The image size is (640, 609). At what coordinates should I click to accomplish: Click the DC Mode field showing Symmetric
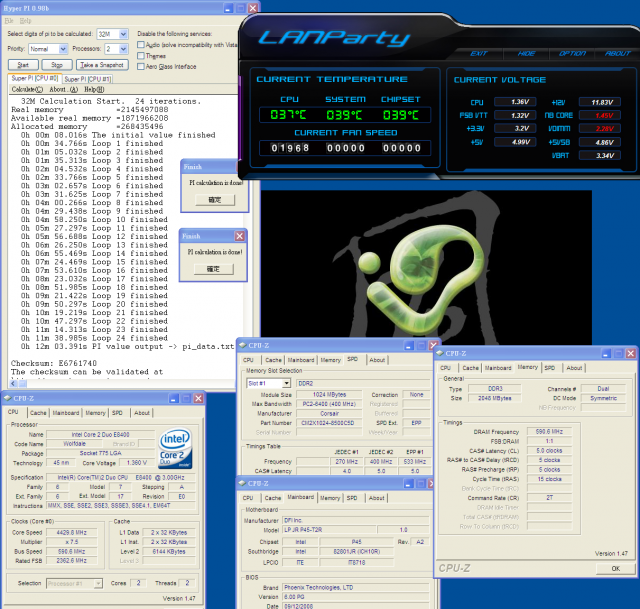click(603, 398)
